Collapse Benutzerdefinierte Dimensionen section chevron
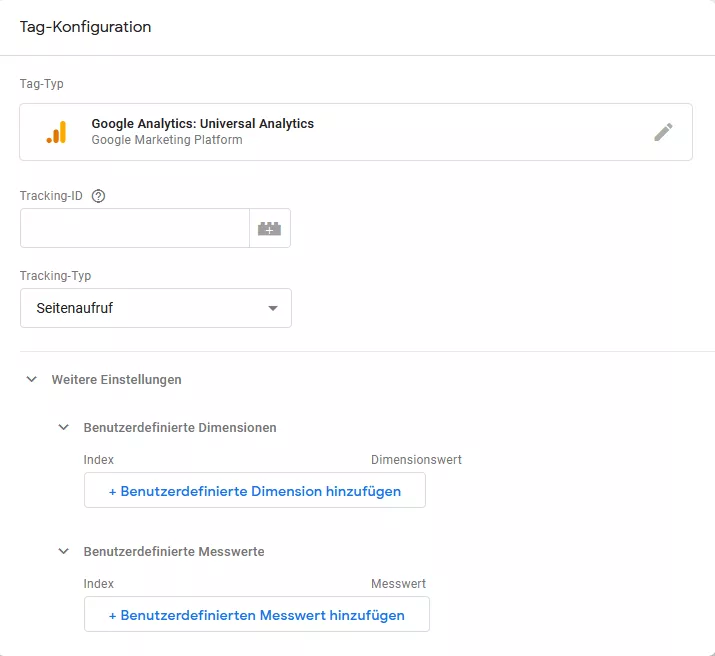Viewport: 715px width, 656px height. (x=64, y=427)
